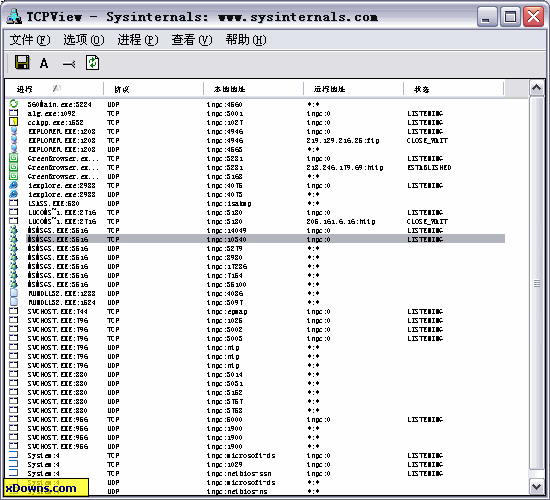Click the RUNDLL32.EXE:1288 process icon
This screenshot has height=500, width=550.
pos(13,293)
